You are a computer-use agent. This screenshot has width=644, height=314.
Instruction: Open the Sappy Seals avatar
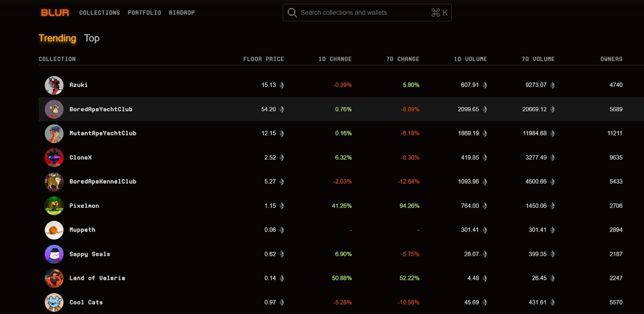(54, 254)
